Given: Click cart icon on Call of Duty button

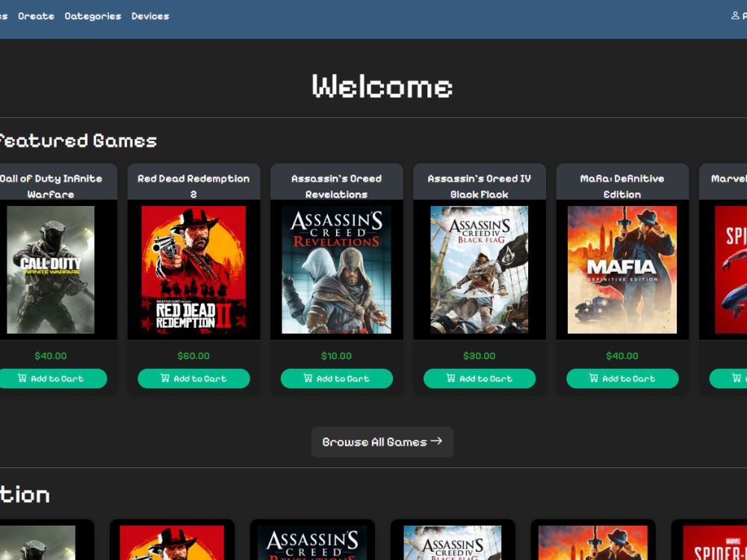Looking at the screenshot, I should point(22,378).
